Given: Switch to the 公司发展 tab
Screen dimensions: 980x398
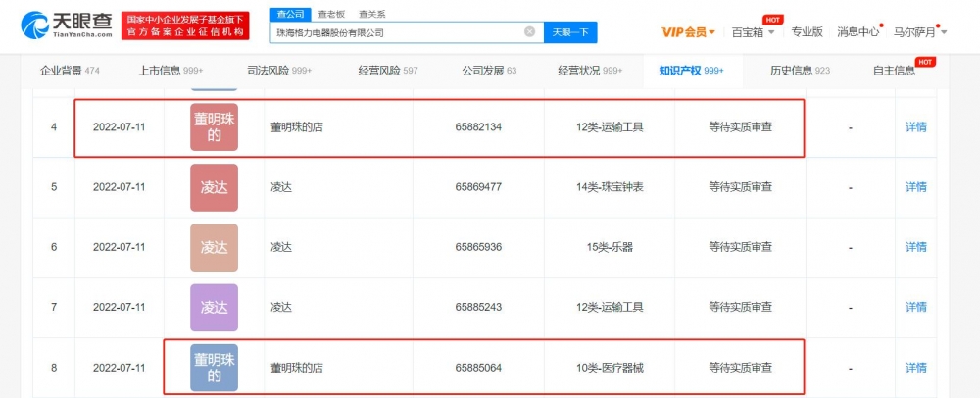Looking at the screenshot, I should 489,71.
